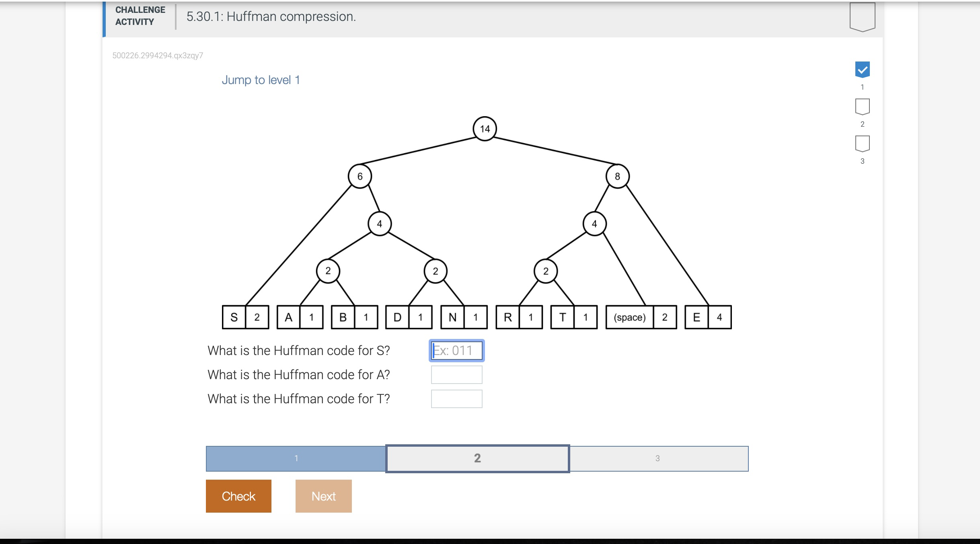The width and height of the screenshot is (980, 544).
Task: Click the D leaf box
Action: pyautogui.click(x=409, y=317)
